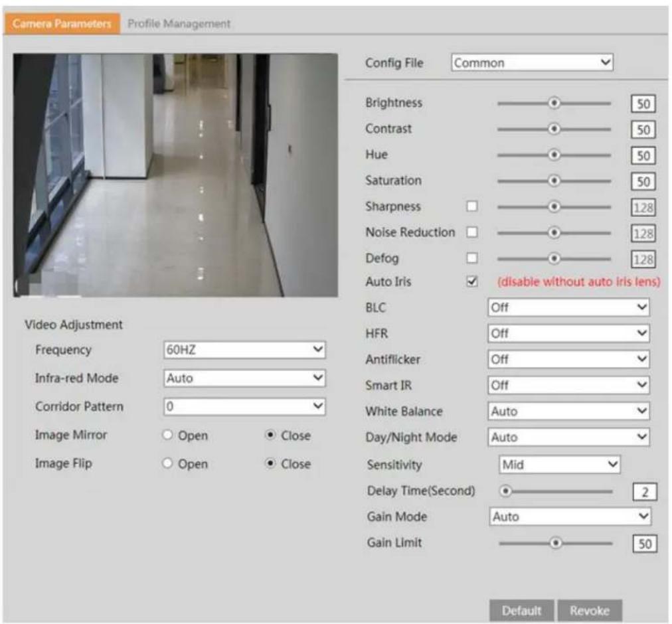This screenshot has height=624, width=672.
Task: Click the Defog slider handle
Action: point(554,259)
